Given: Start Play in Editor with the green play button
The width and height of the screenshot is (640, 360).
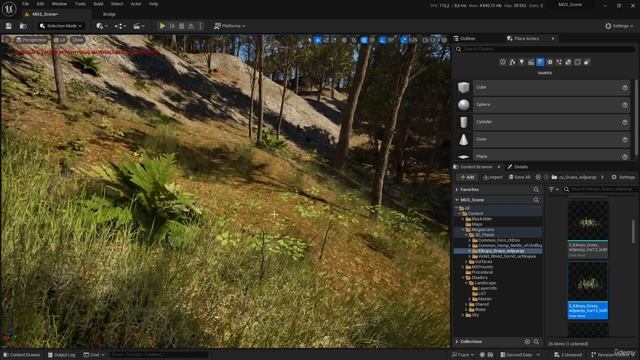Looking at the screenshot, I should [162, 26].
